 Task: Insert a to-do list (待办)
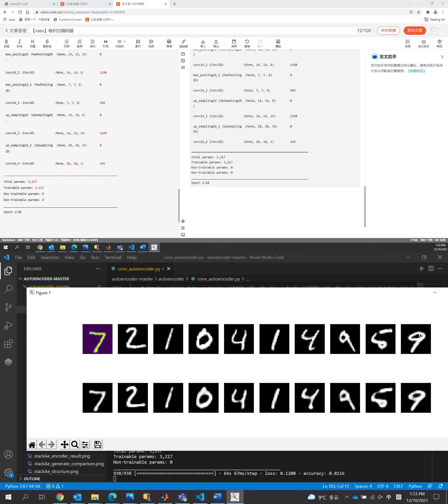click(x=92, y=43)
